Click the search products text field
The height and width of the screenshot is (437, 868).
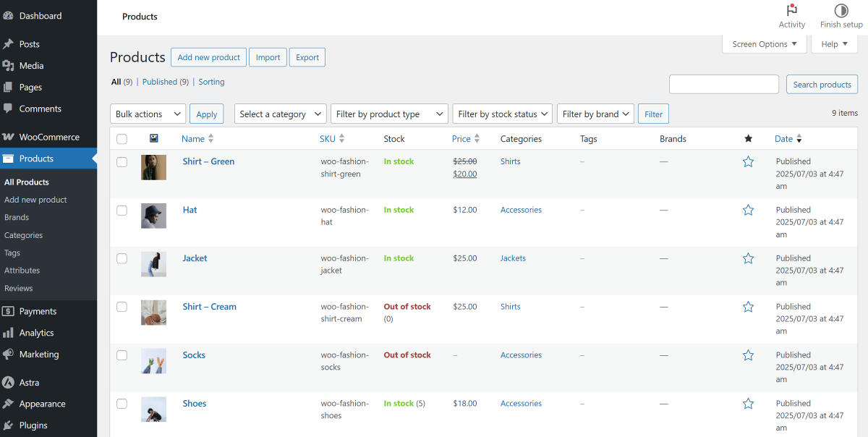723,85
